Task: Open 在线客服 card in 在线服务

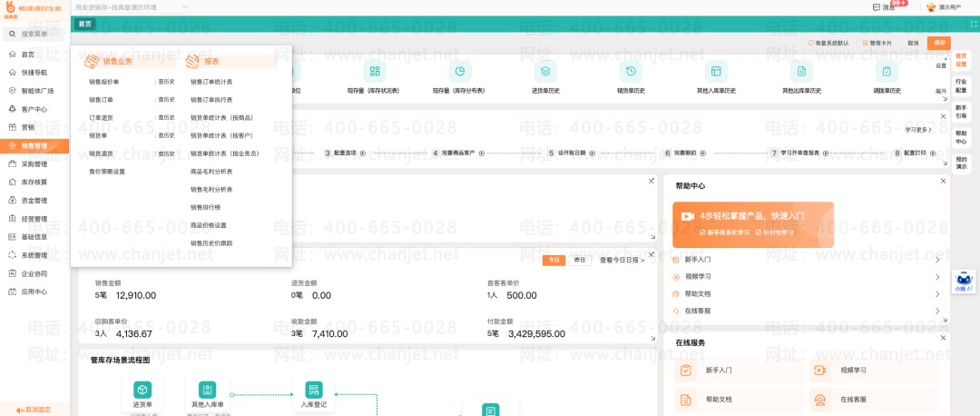Action: pyautogui.click(x=874, y=399)
